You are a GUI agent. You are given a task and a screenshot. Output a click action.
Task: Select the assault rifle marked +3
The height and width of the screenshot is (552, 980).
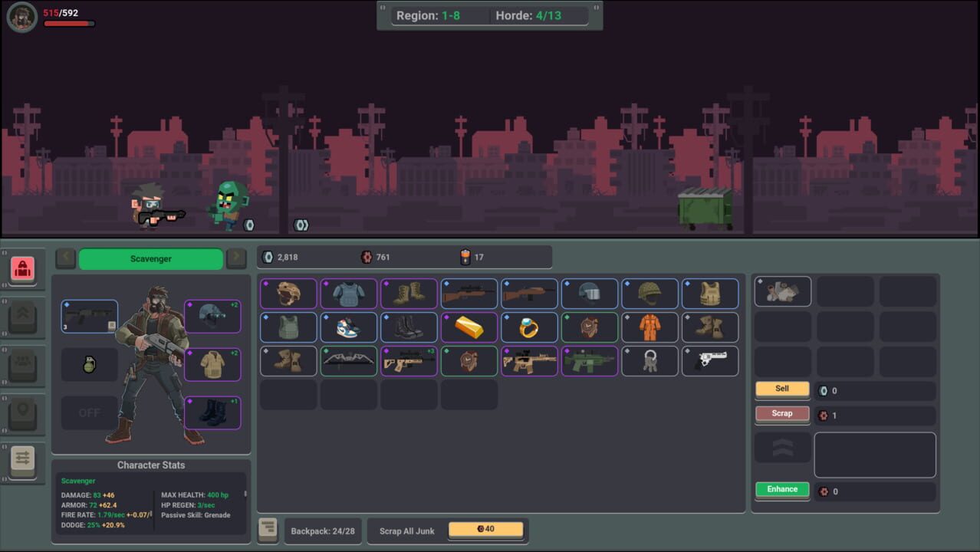tap(409, 361)
